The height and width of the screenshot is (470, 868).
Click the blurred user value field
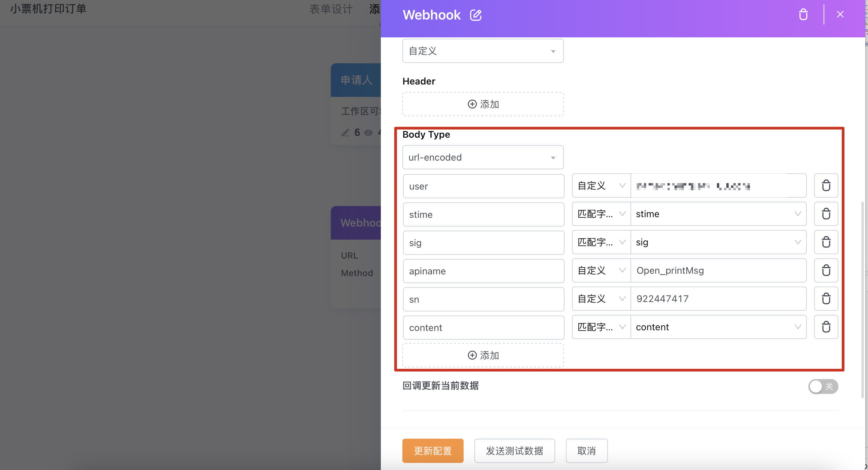(x=718, y=186)
